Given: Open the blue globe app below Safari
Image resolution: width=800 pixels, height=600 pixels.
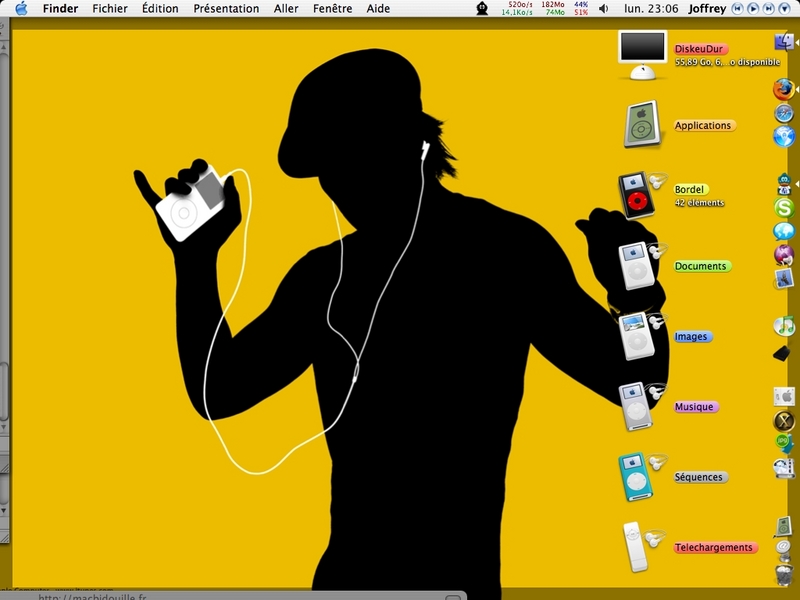Looking at the screenshot, I should tap(784, 136).
